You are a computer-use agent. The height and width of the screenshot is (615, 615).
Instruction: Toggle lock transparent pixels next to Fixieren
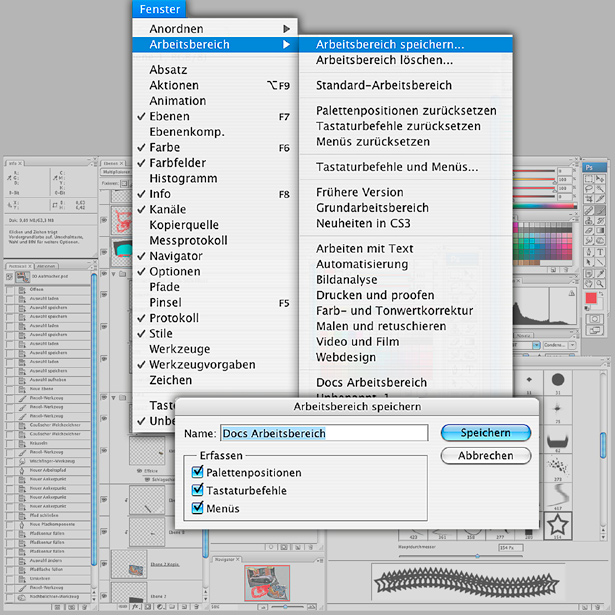coord(124,183)
